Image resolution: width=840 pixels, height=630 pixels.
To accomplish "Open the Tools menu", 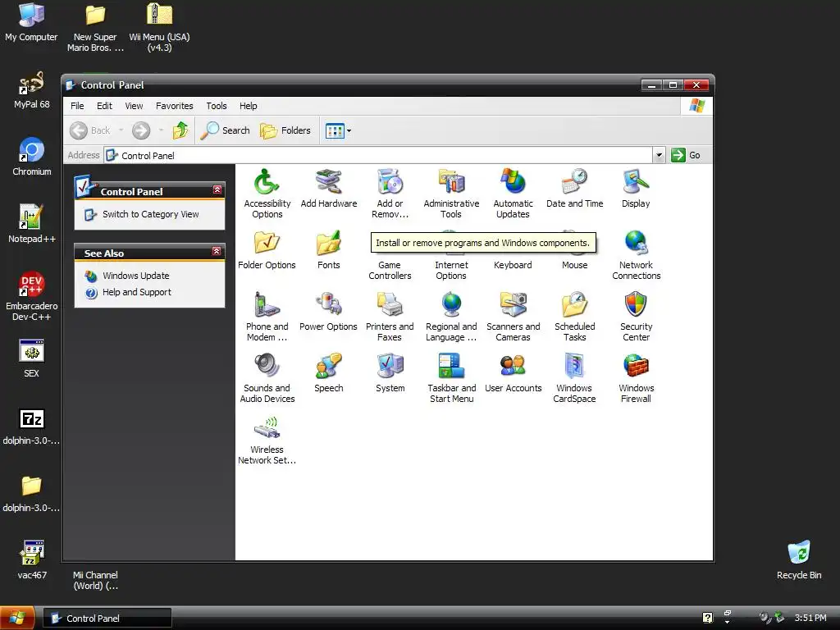I will tap(217, 106).
